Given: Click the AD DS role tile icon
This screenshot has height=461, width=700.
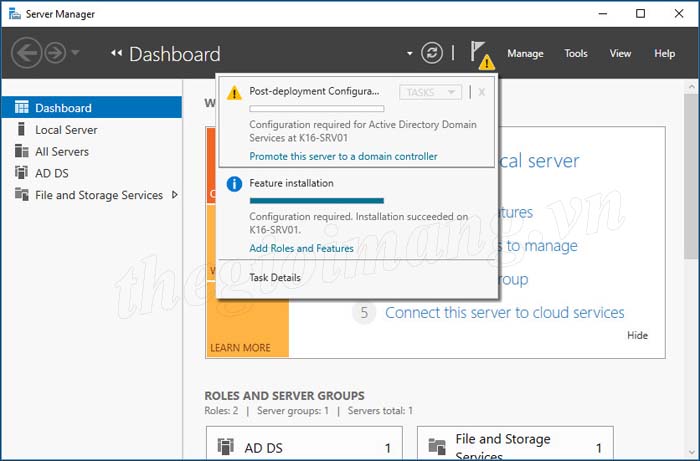Looking at the screenshot, I should tap(226, 448).
